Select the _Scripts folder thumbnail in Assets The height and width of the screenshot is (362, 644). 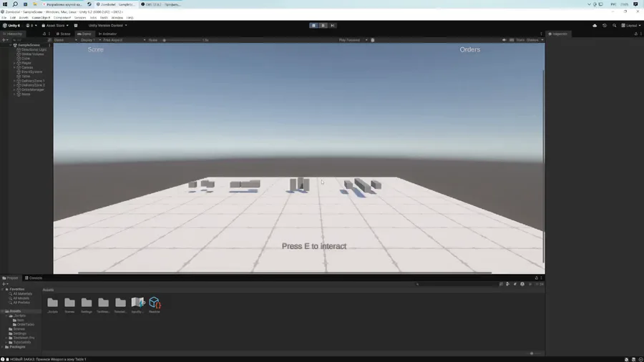tap(52, 305)
